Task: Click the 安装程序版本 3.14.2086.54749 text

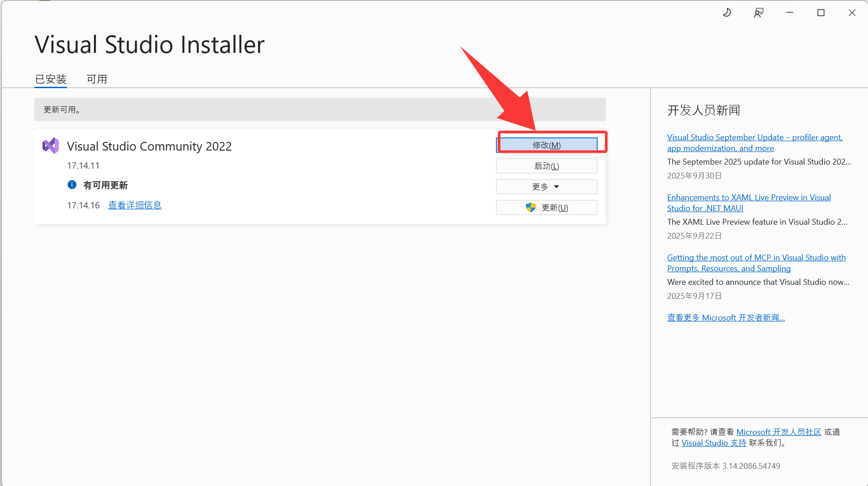Action: coord(726,466)
